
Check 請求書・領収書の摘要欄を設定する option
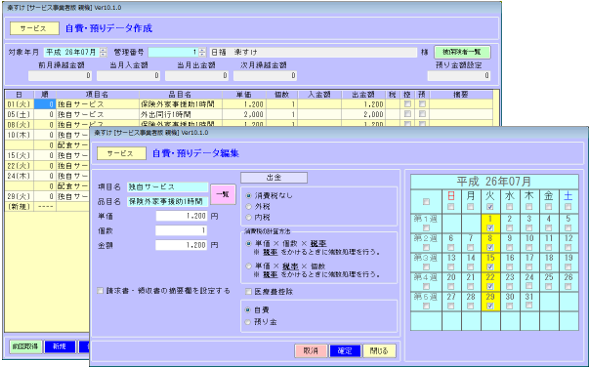coord(100,291)
